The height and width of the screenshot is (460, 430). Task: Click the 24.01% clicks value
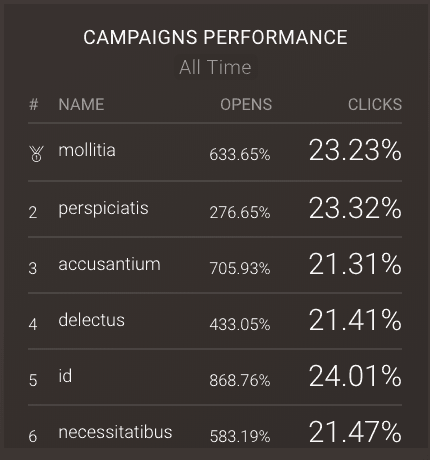pyautogui.click(x=355, y=376)
